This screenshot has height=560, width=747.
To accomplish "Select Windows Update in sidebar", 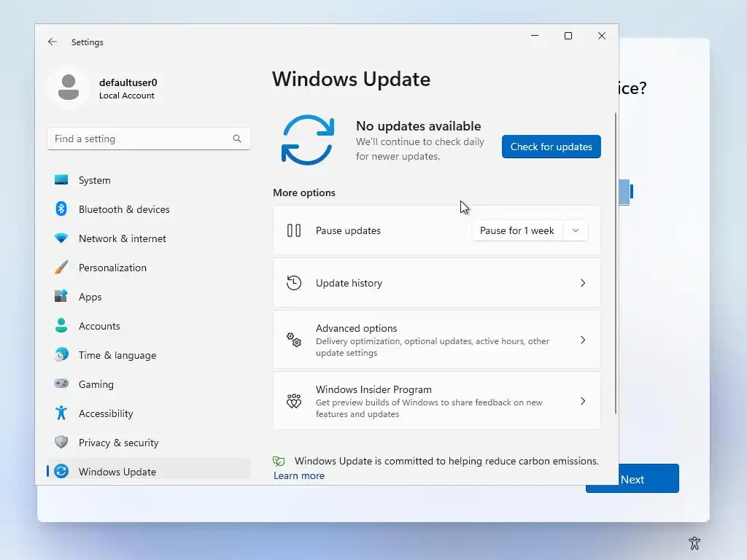I will click(x=149, y=471).
